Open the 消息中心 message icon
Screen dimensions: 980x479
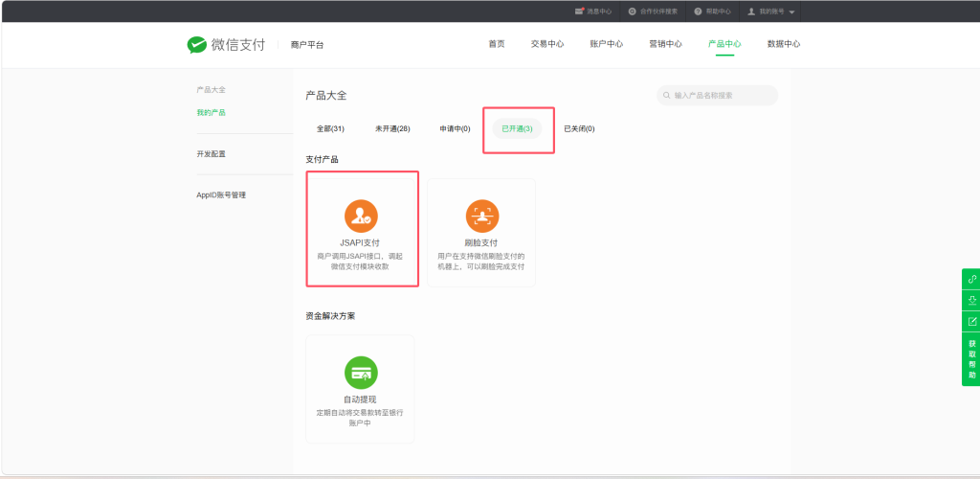[x=579, y=11]
